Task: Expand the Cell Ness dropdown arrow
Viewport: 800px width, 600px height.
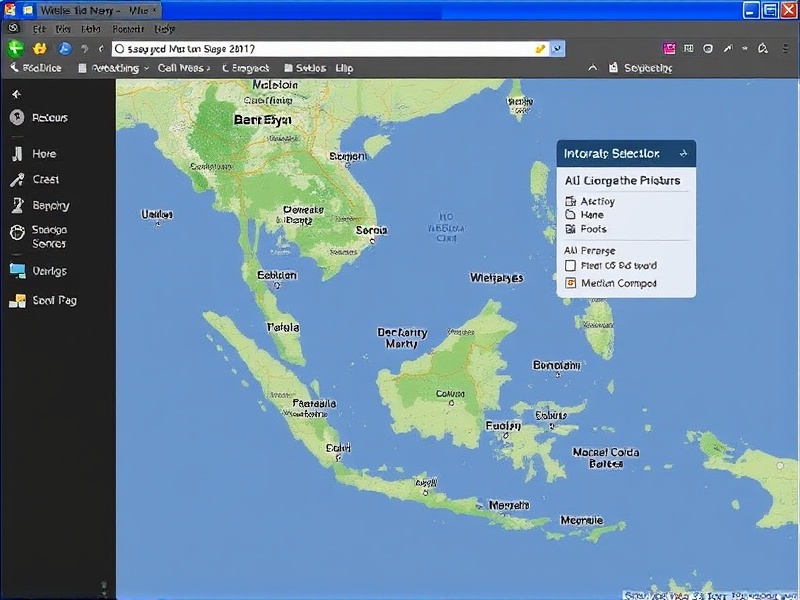Action: [x=210, y=68]
